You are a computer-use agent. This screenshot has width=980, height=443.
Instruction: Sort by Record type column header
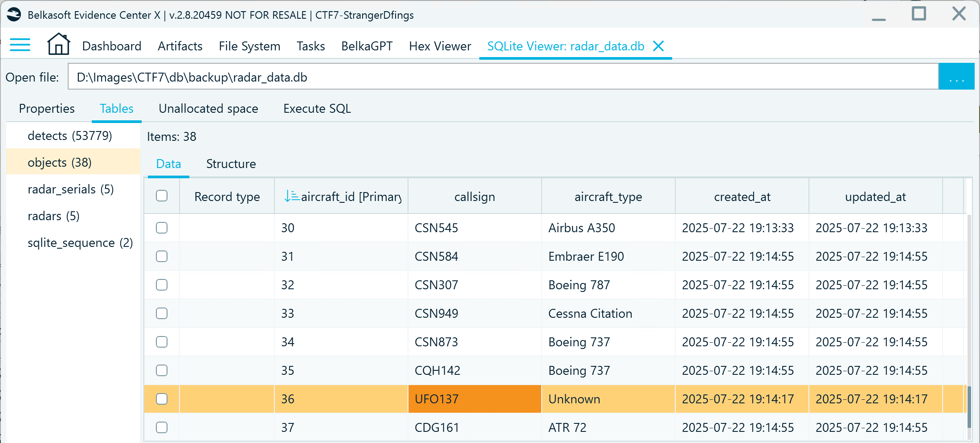227,196
